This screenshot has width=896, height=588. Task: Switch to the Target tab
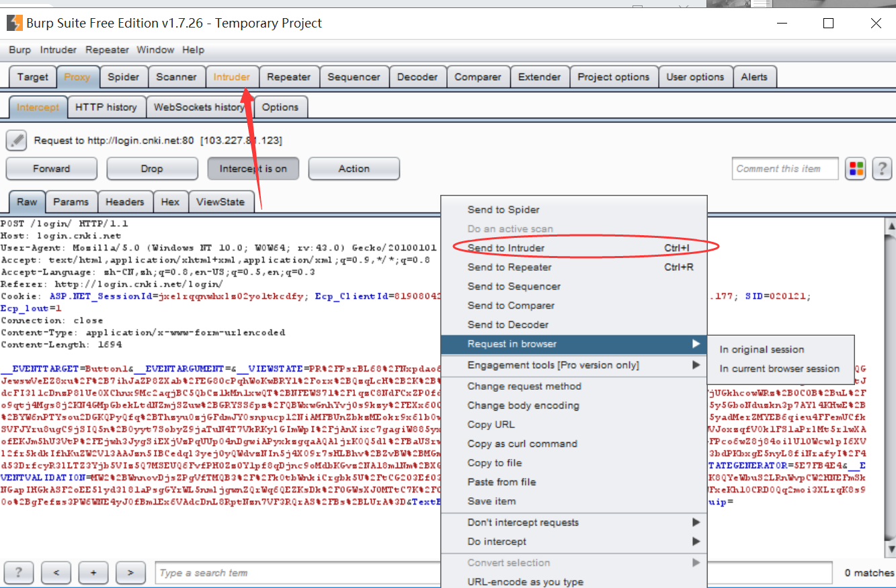click(33, 77)
